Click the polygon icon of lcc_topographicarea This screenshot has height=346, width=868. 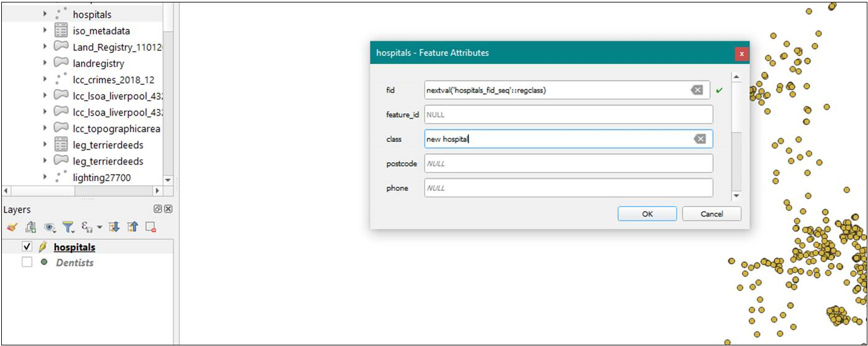tap(61, 128)
